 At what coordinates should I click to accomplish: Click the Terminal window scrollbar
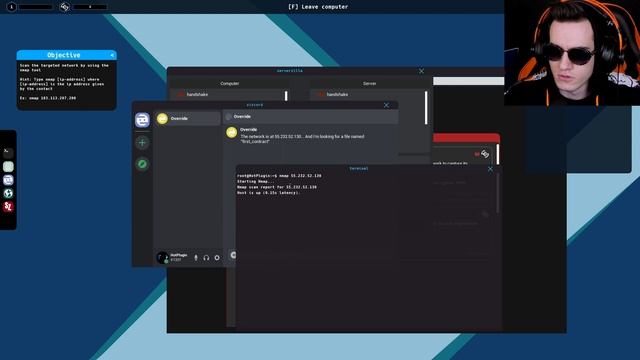[x=498, y=193]
